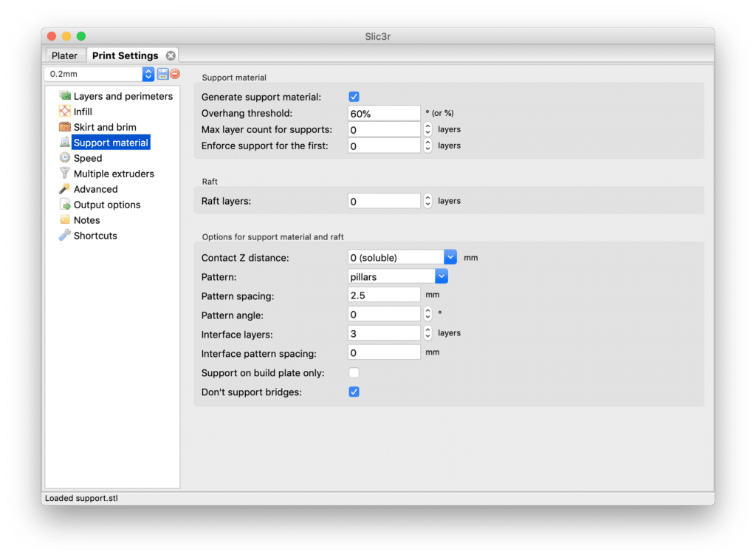Click the Raft layers stepper arrows
756x560 pixels.
(x=427, y=201)
